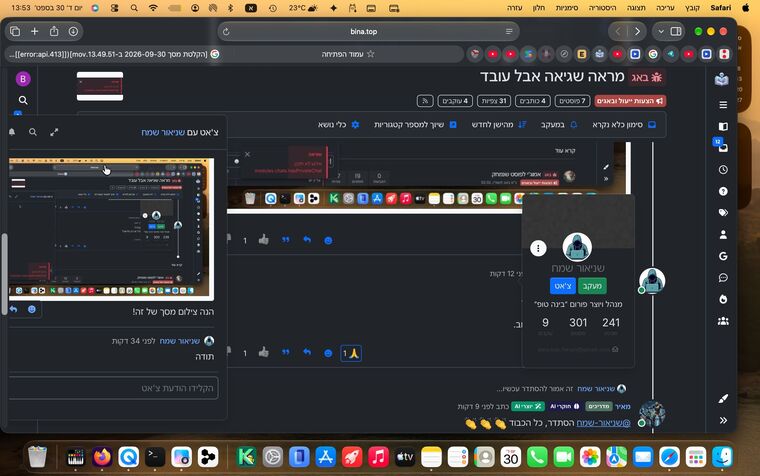Image resolution: width=760 pixels, height=476 pixels.
Task: Open the tags icon in the sidebar
Action: click(x=723, y=212)
